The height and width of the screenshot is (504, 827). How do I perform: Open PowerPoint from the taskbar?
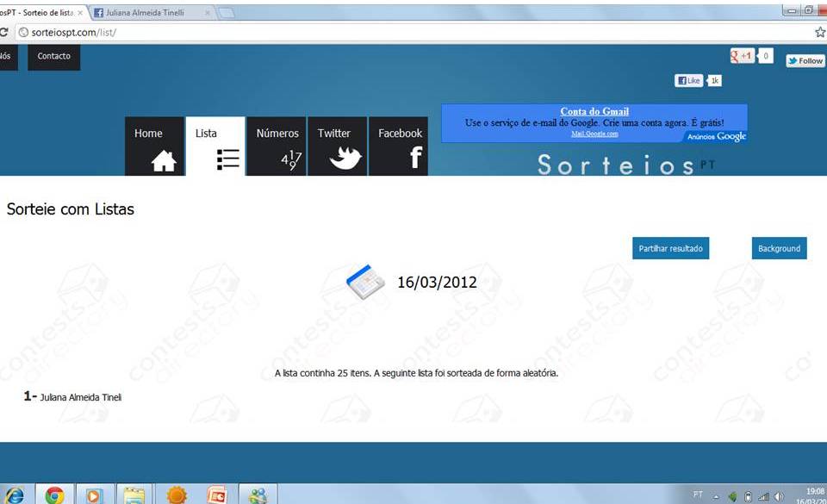point(217,495)
